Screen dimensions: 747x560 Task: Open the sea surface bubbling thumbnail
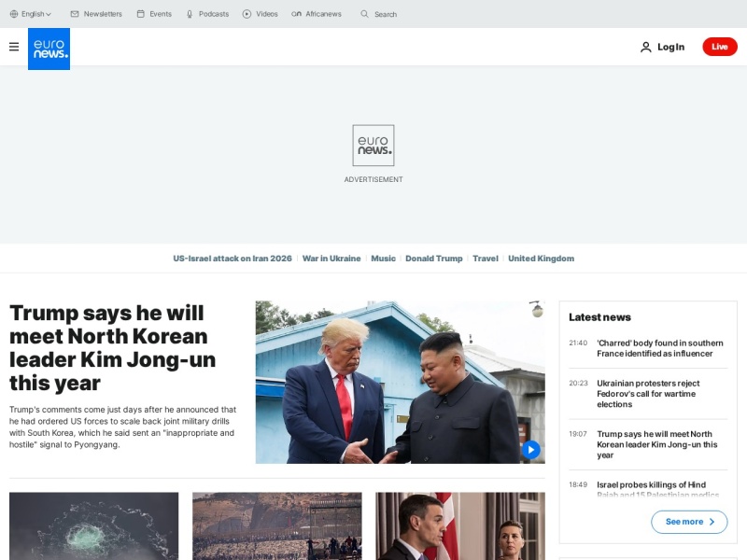(94, 526)
